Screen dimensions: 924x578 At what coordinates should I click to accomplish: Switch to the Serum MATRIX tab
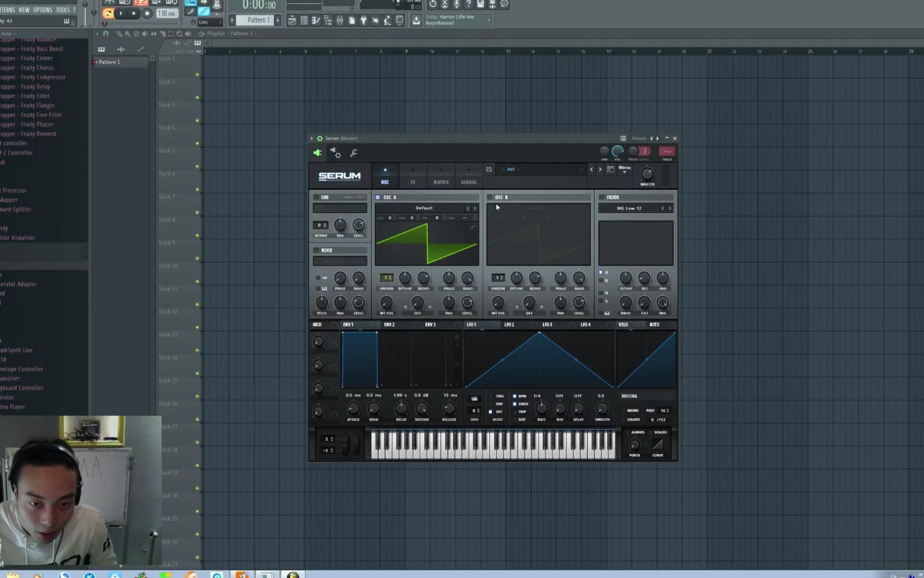pyautogui.click(x=441, y=176)
